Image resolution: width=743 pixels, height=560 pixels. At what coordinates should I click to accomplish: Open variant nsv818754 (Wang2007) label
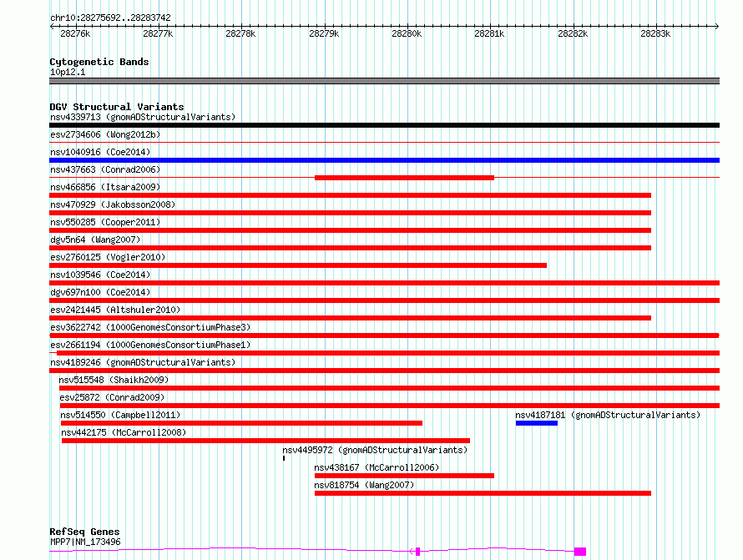pyautogui.click(x=364, y=485)
